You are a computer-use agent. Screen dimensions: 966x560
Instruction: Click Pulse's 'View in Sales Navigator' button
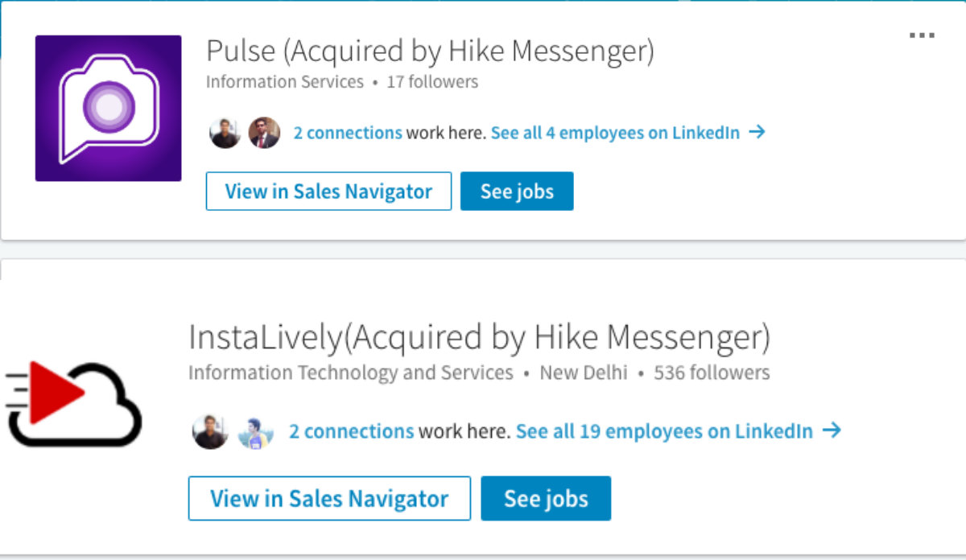coord(328,191)
